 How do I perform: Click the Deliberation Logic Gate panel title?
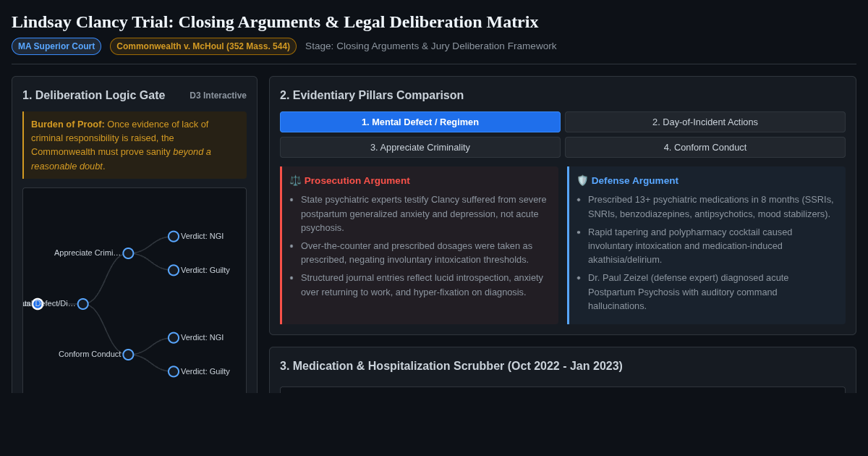94,96
